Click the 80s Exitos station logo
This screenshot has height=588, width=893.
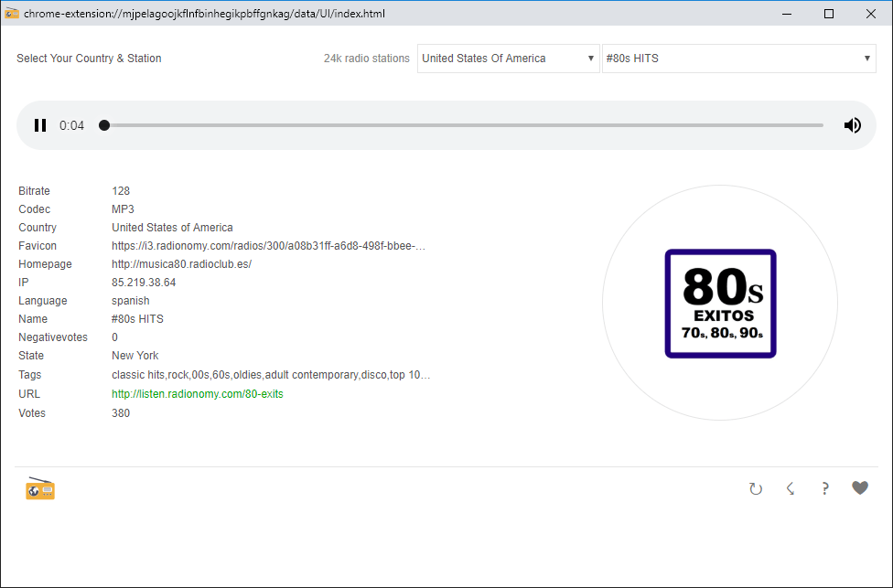tap(720, 304)
